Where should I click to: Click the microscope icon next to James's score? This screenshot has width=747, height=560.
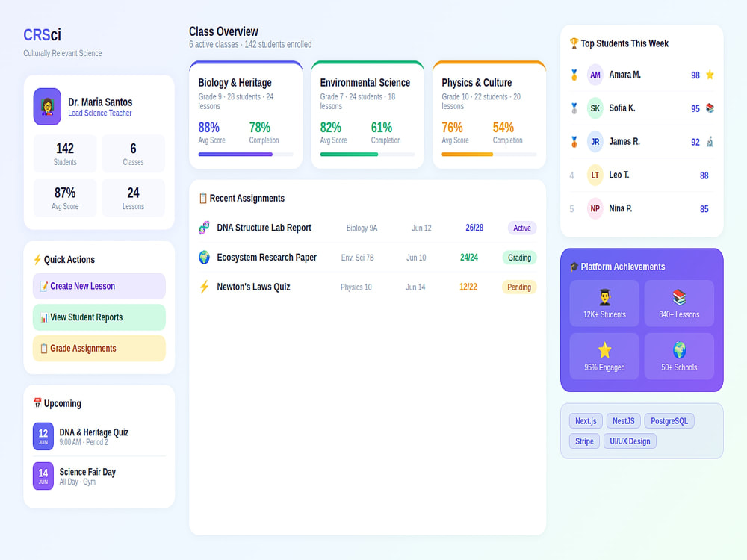point(710,142)
